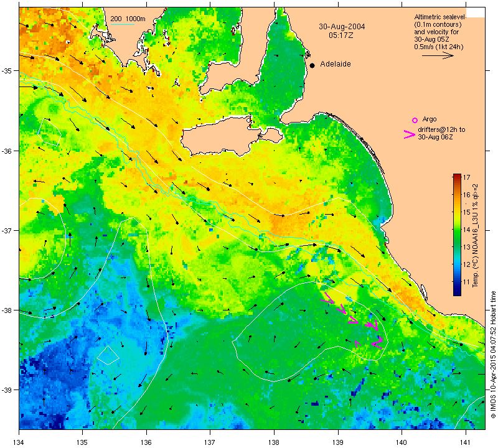Click the '0.5m/s (1kt 24h)' text
The image size is (498, 448).
pos(438,47)
